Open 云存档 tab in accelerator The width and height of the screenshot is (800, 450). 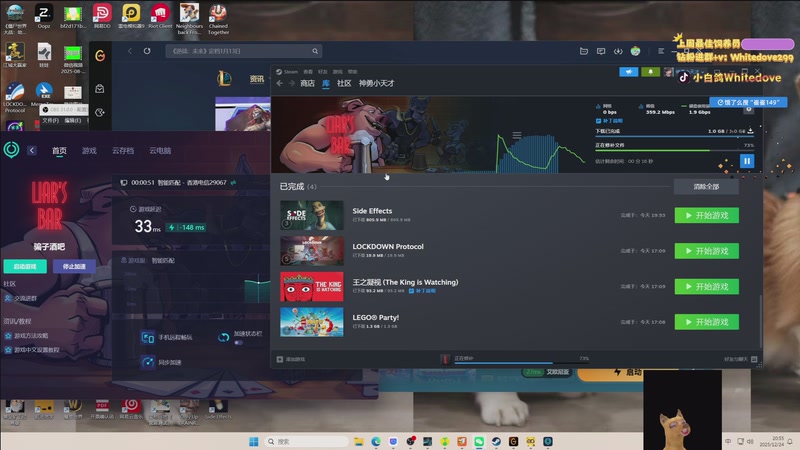pyautogui.click(x=123, y=151)
